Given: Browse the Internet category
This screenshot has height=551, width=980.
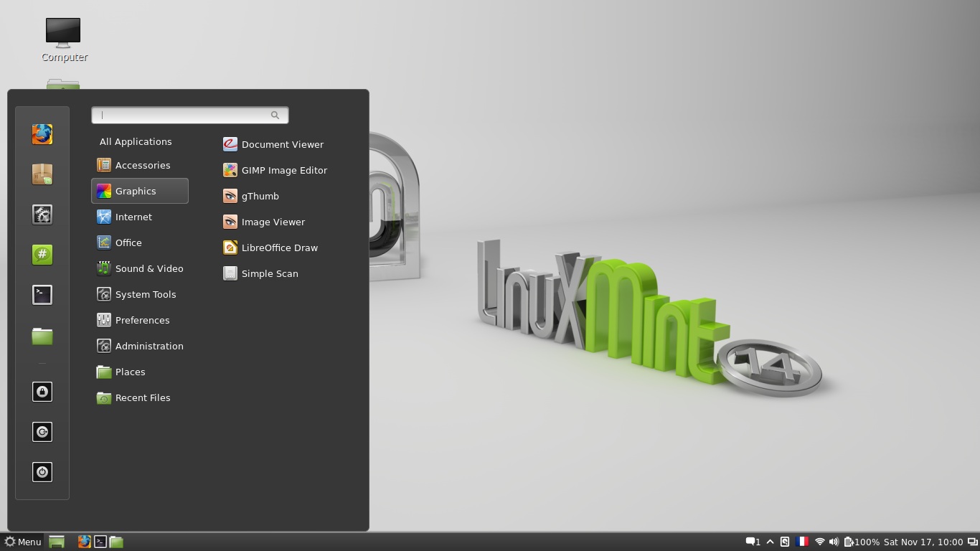Looking at the screenshot, I should pos(140,217).
